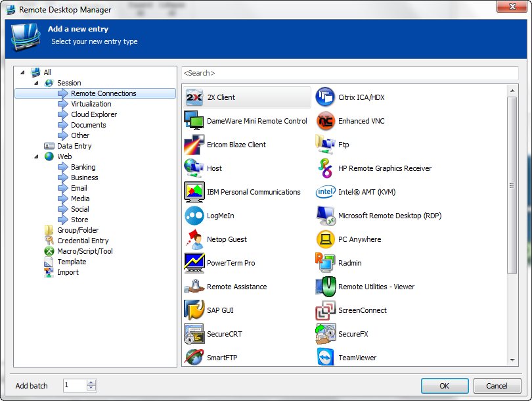
Task: Open the Virtualization category
Action: [91, 104]
